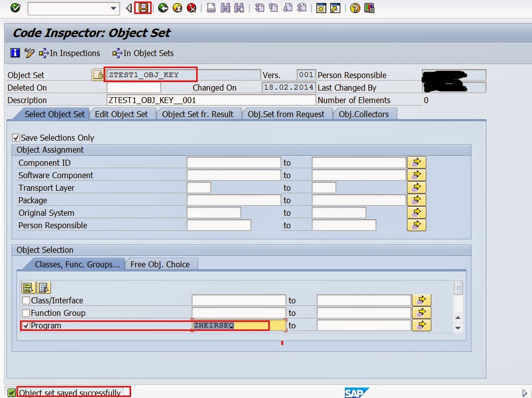
Task: Open multiple selection for Function Group
Action: (422, 312)
